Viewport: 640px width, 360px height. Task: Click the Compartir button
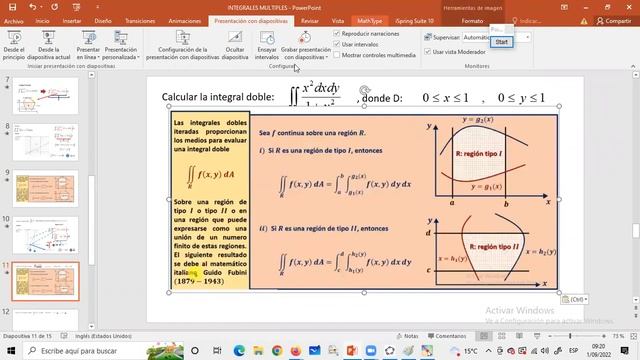coord(614,21)
